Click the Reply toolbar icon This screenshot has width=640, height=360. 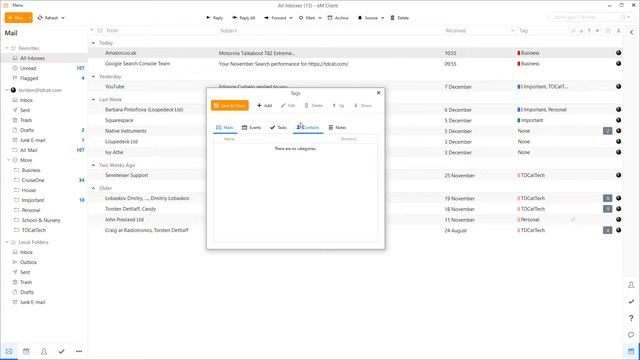tap(208, 18)
